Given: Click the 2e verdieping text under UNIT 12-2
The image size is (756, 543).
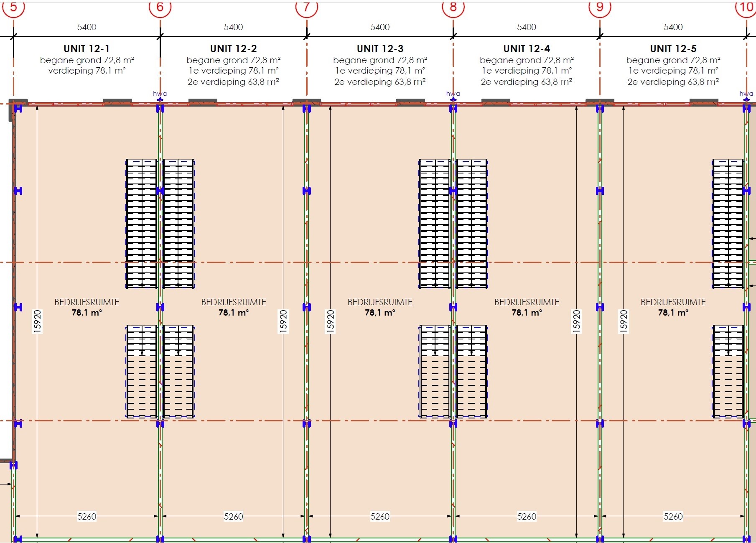Looking at the screenshot, I should 233,82.
